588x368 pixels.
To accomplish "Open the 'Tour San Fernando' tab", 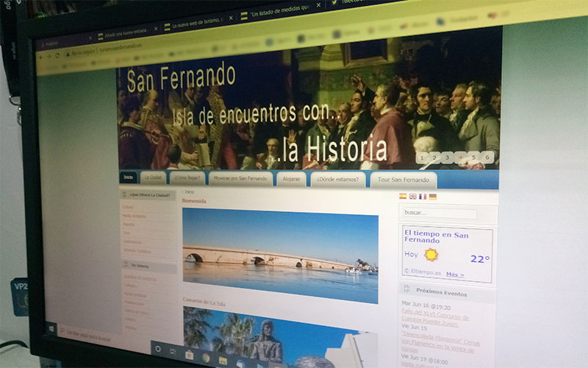I will pos(403,180).
